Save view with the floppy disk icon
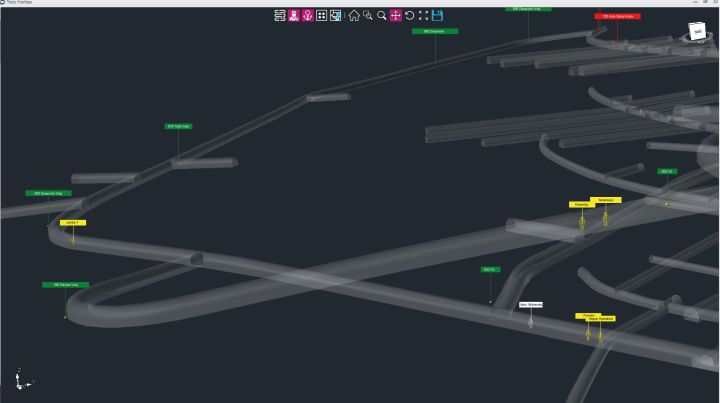Viewport: 720px width, 403px height. (x=438, y=16)
